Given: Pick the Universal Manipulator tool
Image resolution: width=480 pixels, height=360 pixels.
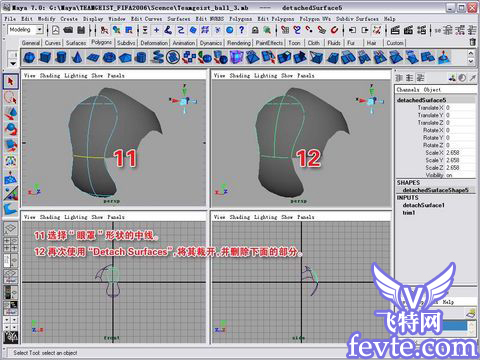Looking at the screenshot, I should [10, 161].
